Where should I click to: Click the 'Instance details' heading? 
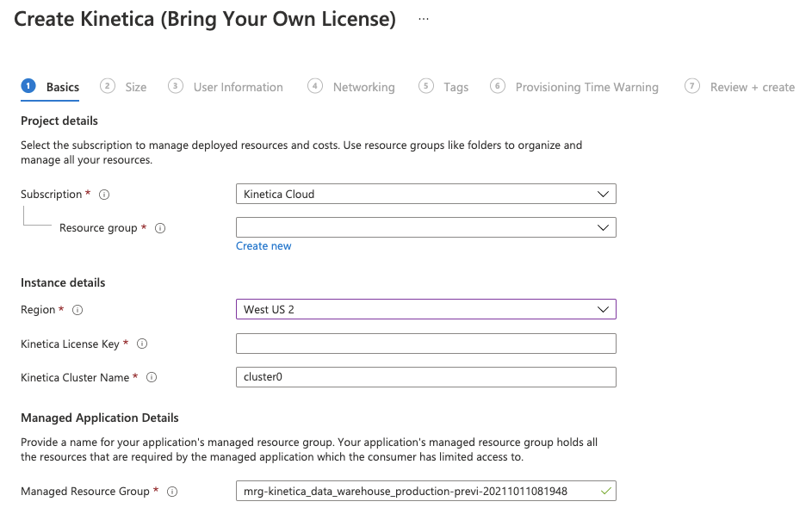point(63,283)
